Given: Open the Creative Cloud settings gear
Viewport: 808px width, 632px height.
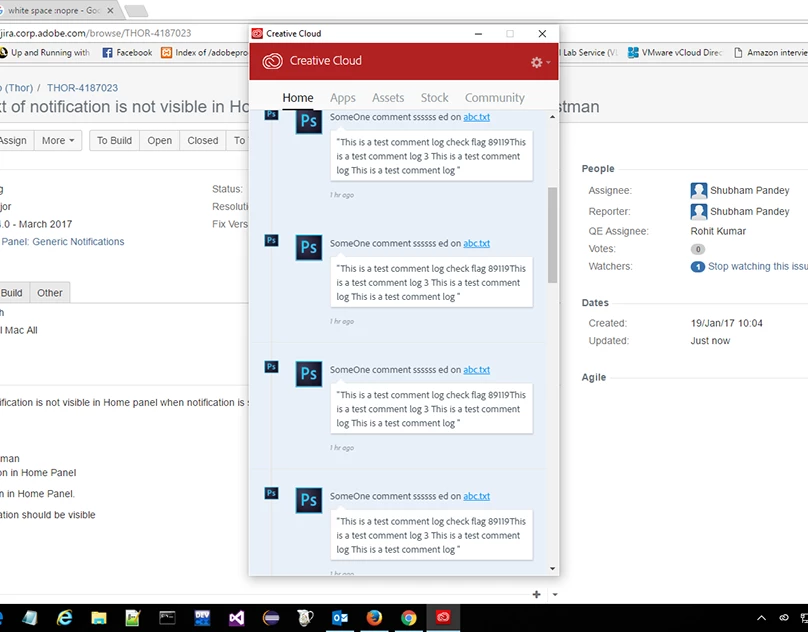Looking at the screenshot, I should click(x=538, y=62).
